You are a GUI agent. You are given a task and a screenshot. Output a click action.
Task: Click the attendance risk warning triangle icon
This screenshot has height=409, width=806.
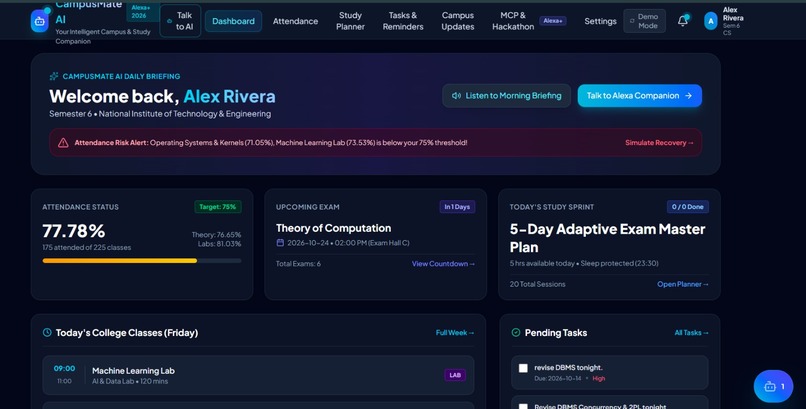pos(63,143)
